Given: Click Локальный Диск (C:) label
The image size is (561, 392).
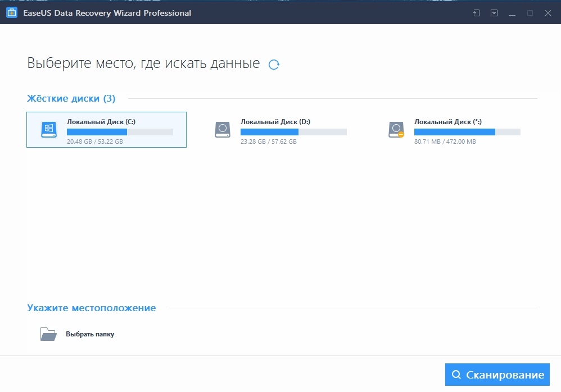Looking at the screenshot, I should (x=101, y=121).
